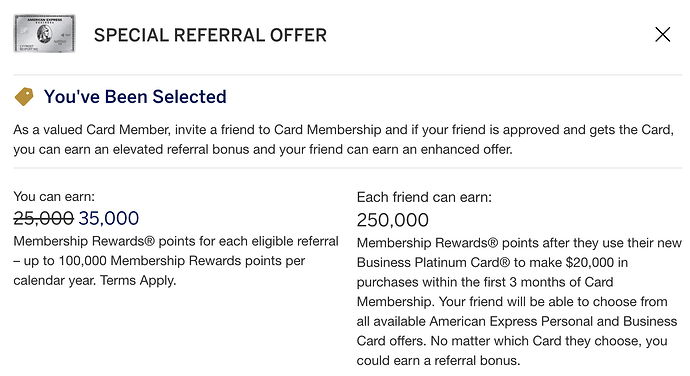Viewport: 690px width, 376px height.
Task: Click 'American Express Personal and Business' text
Action: point(553,321)
